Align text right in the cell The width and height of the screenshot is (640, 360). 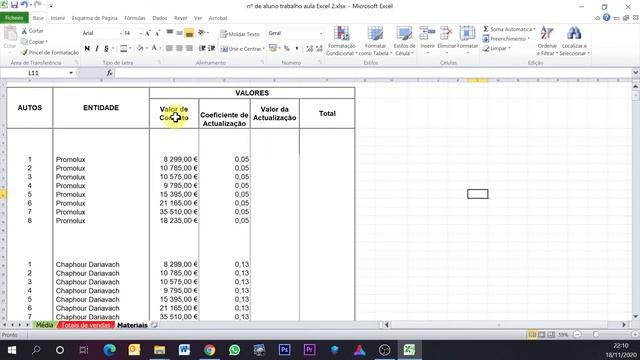click(x=189, y=48)
